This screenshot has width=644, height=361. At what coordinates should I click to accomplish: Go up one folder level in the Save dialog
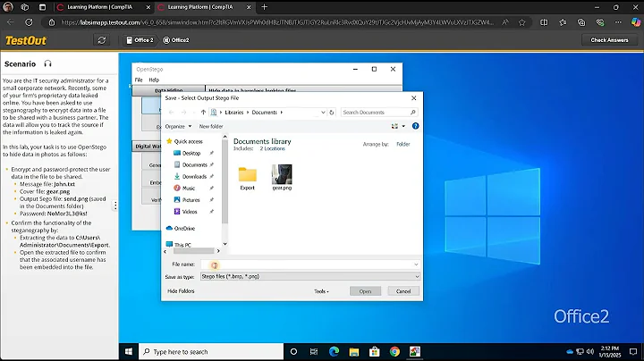[203, 112]
